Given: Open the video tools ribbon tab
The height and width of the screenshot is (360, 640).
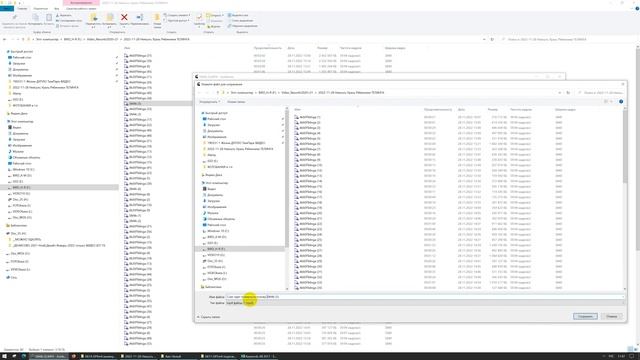Looking at the screenshot, I should pos(81,8).
